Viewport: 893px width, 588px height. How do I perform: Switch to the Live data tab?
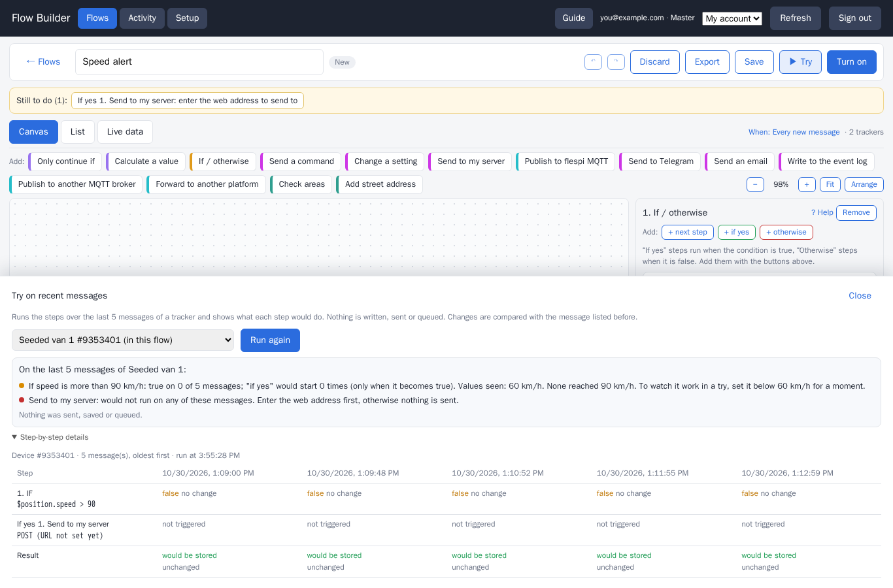point(125,132)
